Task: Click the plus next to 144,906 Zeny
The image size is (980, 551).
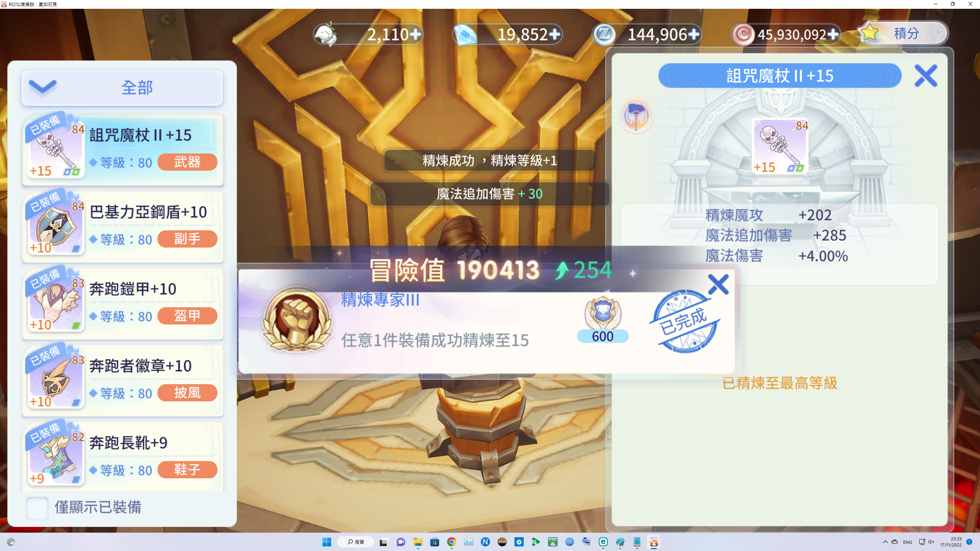Action: point(694,34)
